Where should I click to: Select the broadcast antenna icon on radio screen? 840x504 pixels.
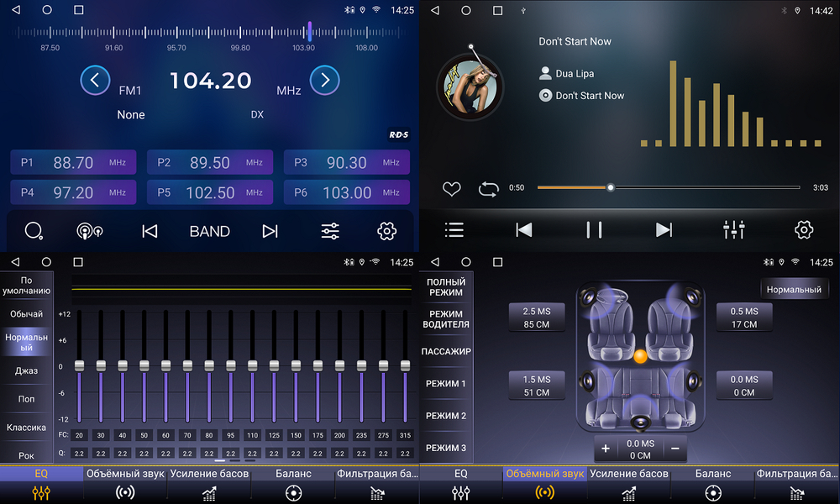(x=90, y=230)
